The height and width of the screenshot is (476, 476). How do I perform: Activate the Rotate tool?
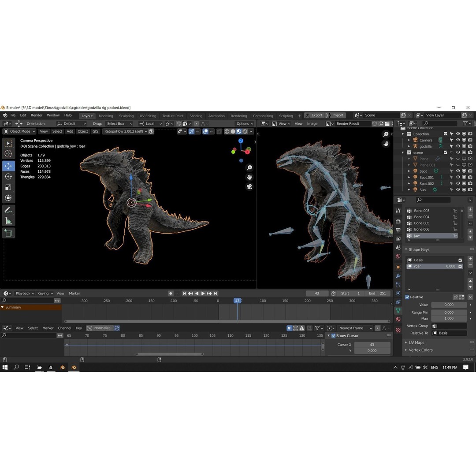pos(8,176)
